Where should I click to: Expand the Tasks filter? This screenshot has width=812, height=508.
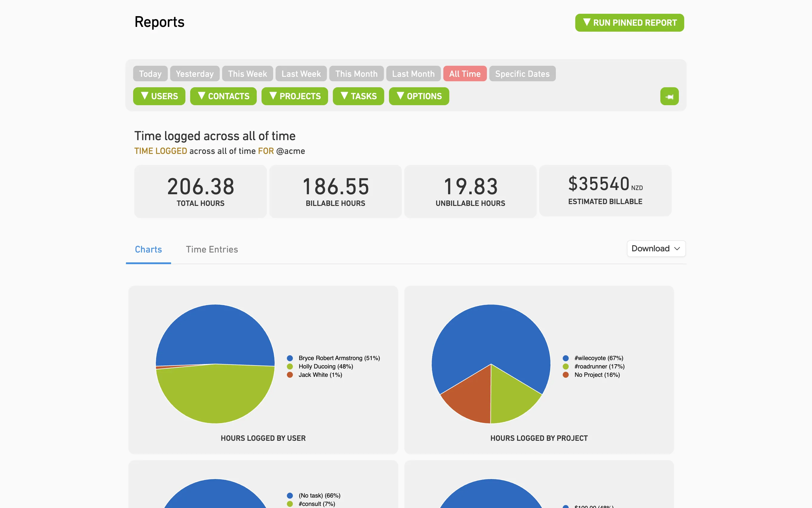pyautogui.click(x=358, y=96)
